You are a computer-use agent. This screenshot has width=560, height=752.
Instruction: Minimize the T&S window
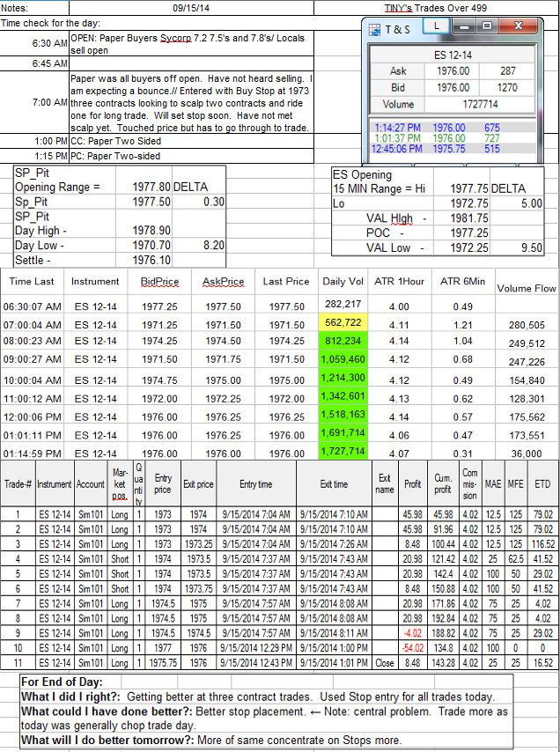pos(463,26)
